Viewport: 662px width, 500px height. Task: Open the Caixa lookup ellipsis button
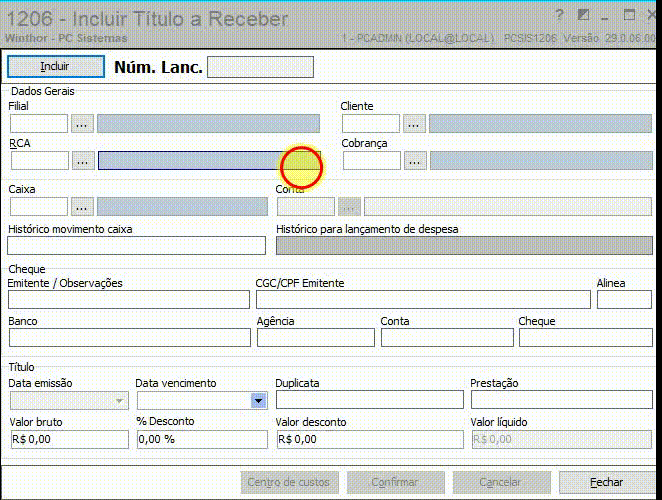point(82,207)
